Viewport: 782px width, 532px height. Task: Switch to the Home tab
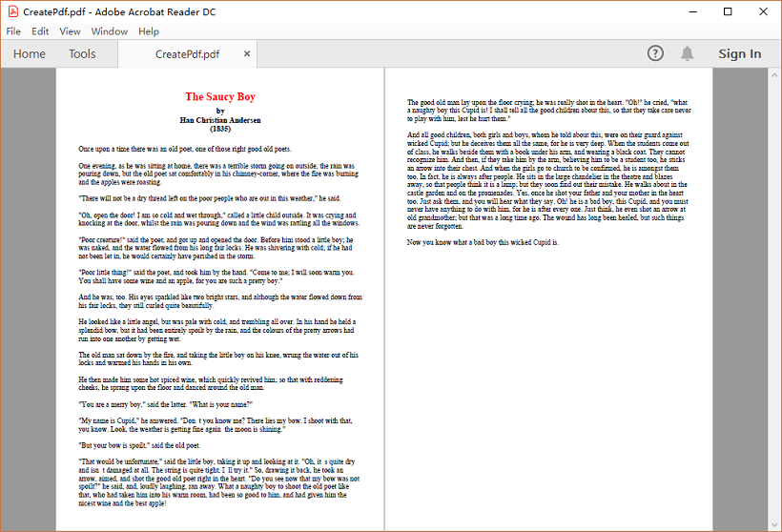(x=30, y=53)
